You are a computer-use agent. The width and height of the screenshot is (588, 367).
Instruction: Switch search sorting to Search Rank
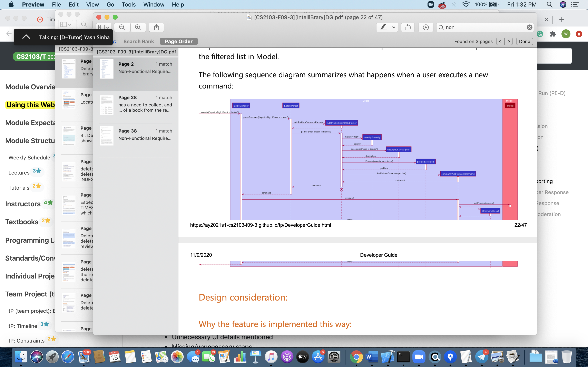[x=138, y=42]
